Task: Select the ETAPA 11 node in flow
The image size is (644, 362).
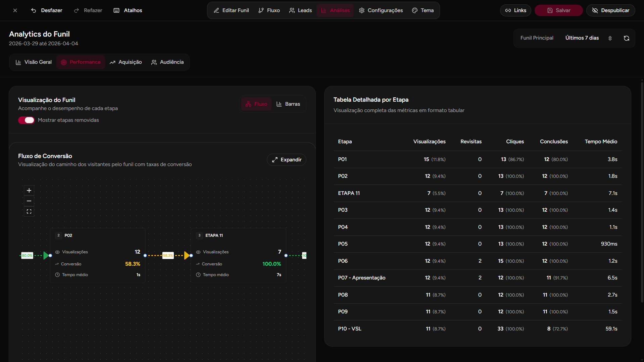Action: [x=238, y=255]
